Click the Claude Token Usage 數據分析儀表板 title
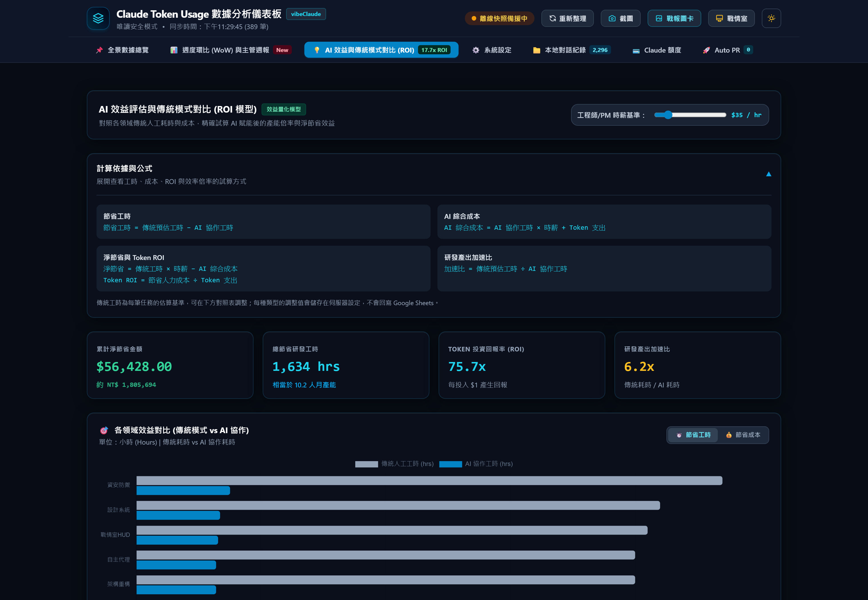Viewport: 868px width, 600px height. click(199, 14)
